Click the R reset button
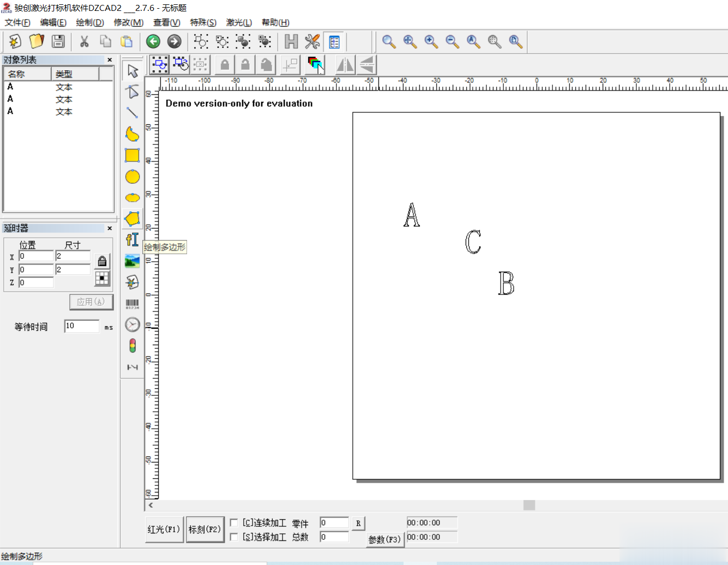This screenshot has width=728, height=565. click(358, 524)
